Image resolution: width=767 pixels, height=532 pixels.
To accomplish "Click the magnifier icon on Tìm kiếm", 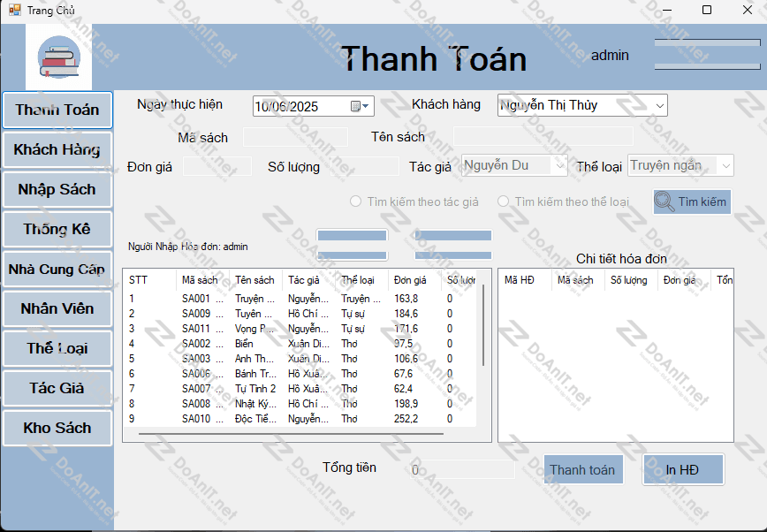I will (x=664, y=201).
